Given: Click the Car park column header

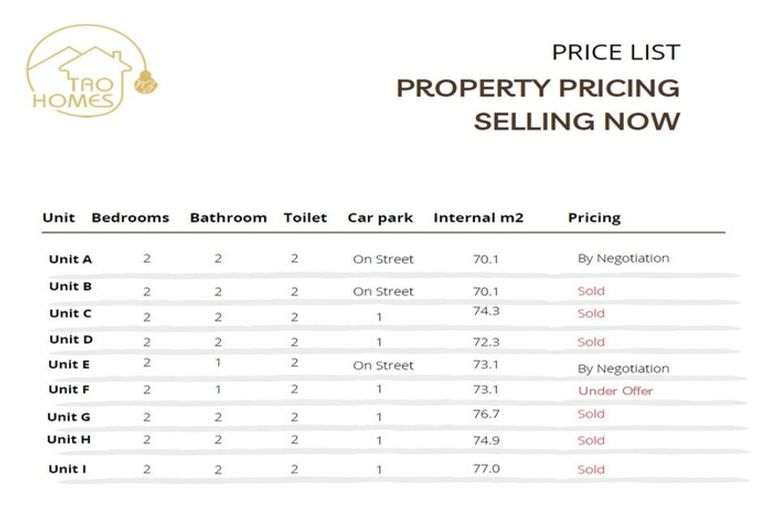Looking at the screenshot, I should point(380,217).
